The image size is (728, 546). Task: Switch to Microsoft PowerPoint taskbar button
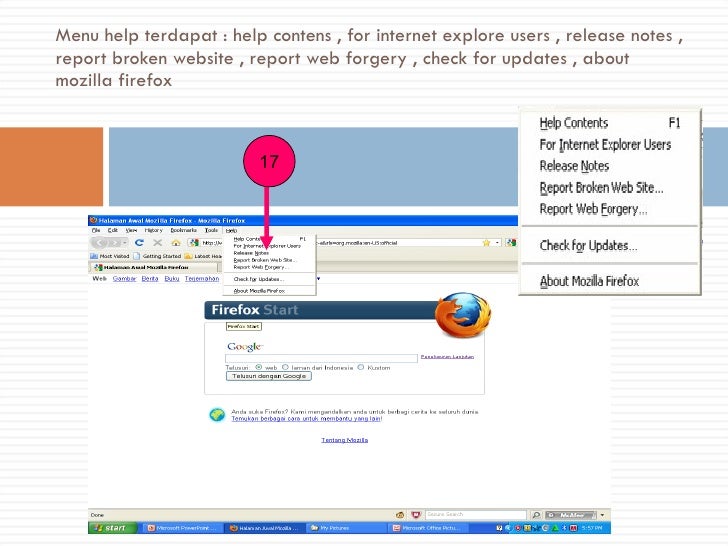(181, 528)
